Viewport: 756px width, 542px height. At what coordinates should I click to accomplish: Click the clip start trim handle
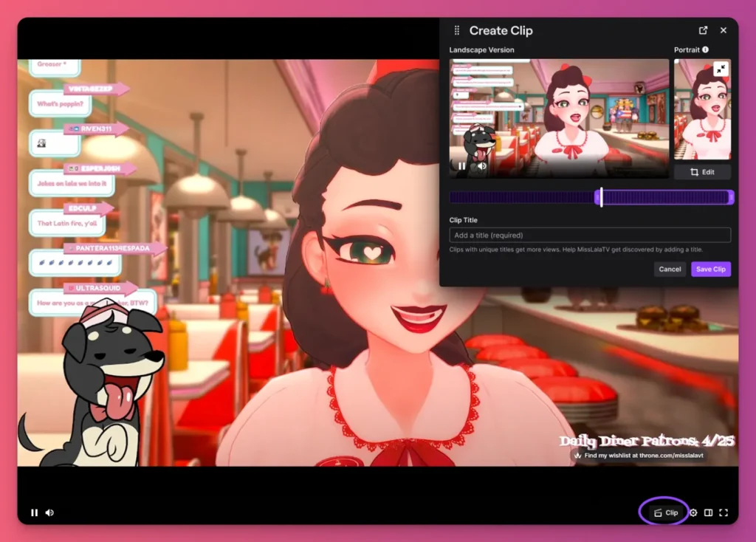tap(597, 197)
